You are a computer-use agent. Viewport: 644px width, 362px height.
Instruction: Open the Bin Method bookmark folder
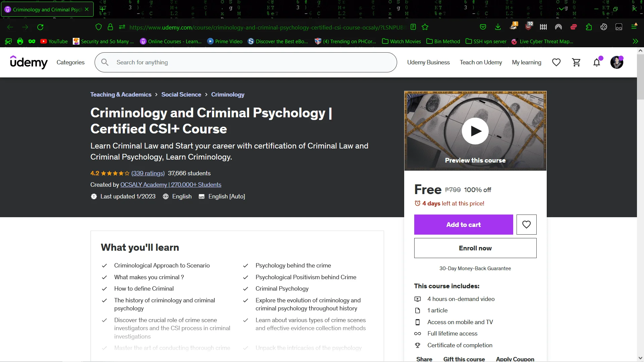tap(443, 41)
